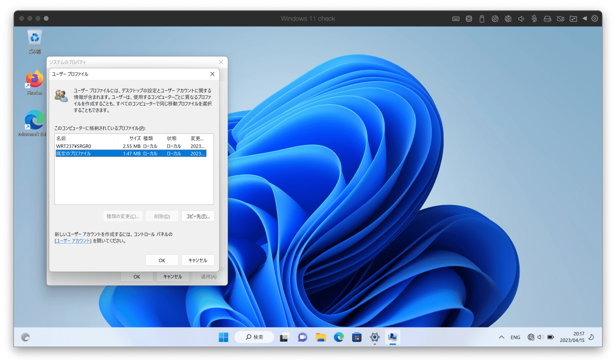
Task: Sort by the 状態 column header
Action: (178, 138)
